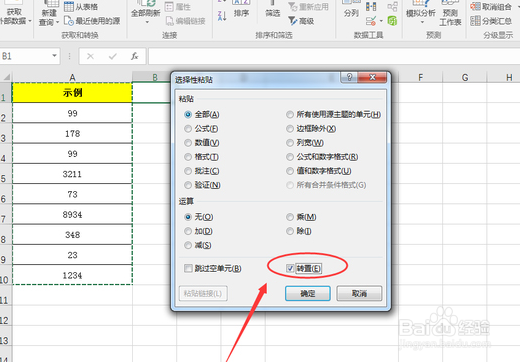Select the 验证(N) radio button
Viewport: 520px width, 362px height.
(x=203, y=185)
